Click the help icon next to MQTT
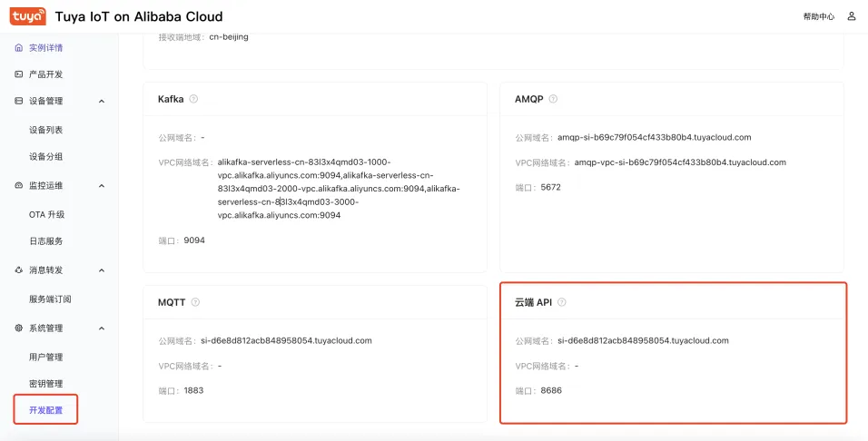This screenshot has width=868, height=441. pos(195,302)
